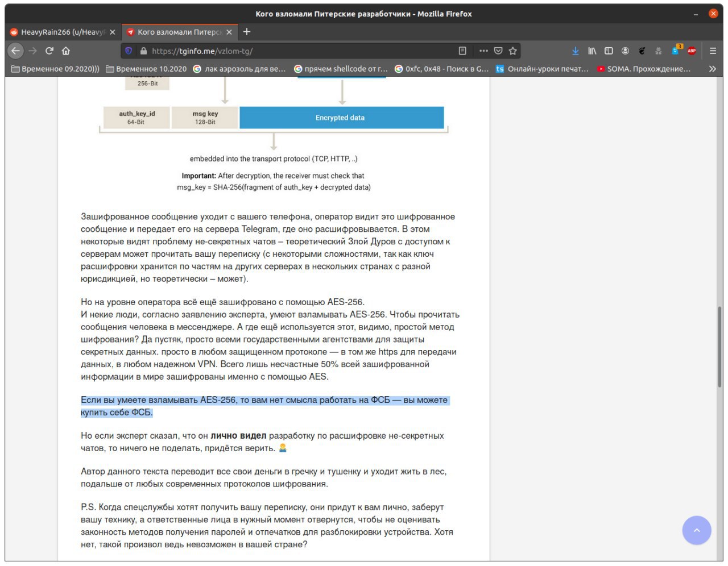Save page to Pocket
The width and height of the screenshot is (728, 566).
[498, 51]
